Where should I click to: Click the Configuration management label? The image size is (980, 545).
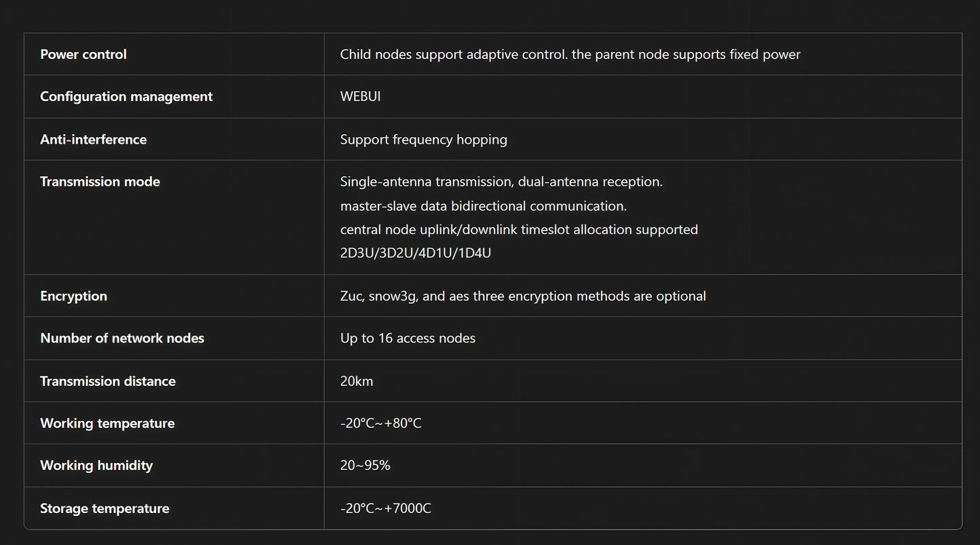pos(126,96)
